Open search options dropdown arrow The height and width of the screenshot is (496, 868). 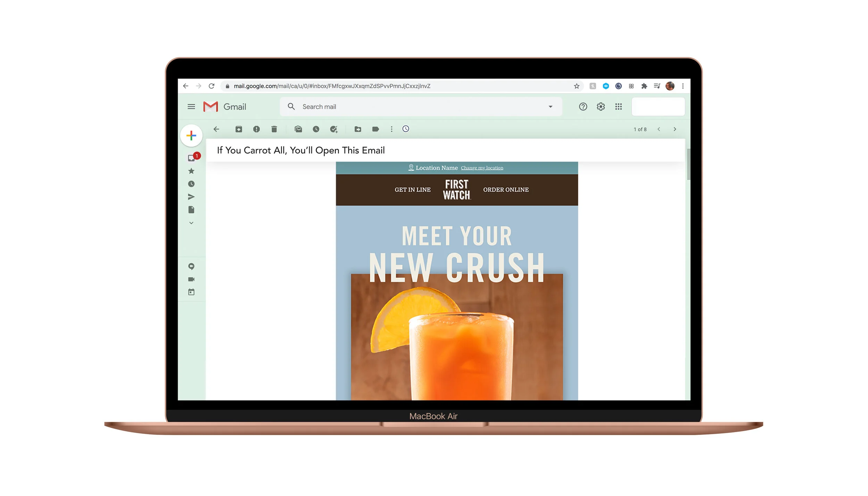coord(550,107)
